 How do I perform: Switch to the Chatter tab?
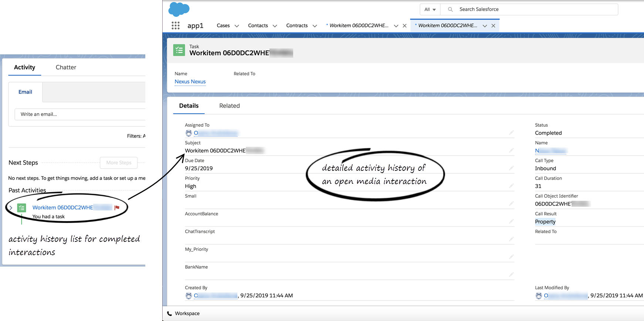pos(66,67)
